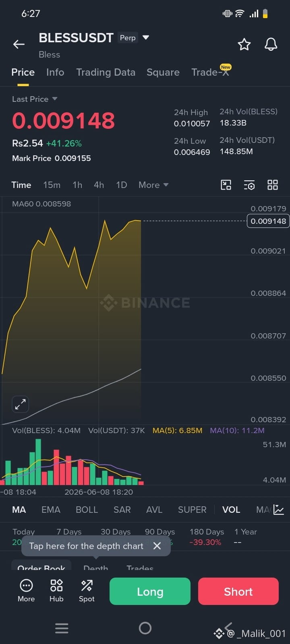Open the chart layout grid icon

273,185
